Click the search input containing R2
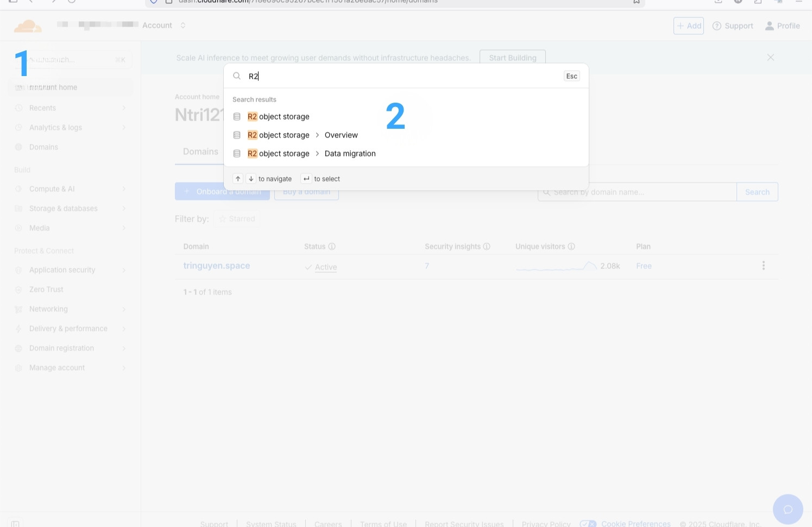This screenshot has height=527, width=812. (380, 76)
